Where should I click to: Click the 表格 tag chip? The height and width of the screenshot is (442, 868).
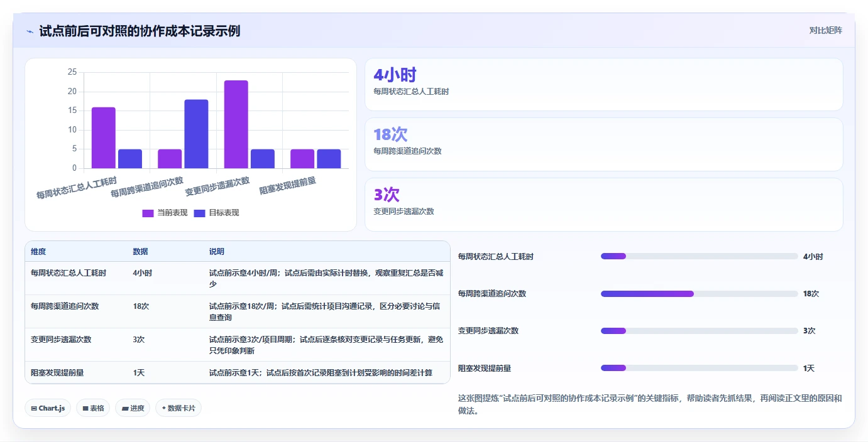[x=93, y=408]
